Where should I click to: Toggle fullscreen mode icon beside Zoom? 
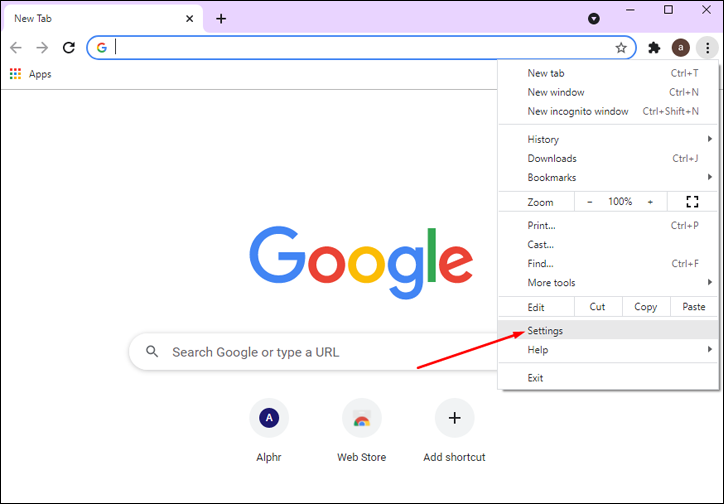(x=692, y=202)
